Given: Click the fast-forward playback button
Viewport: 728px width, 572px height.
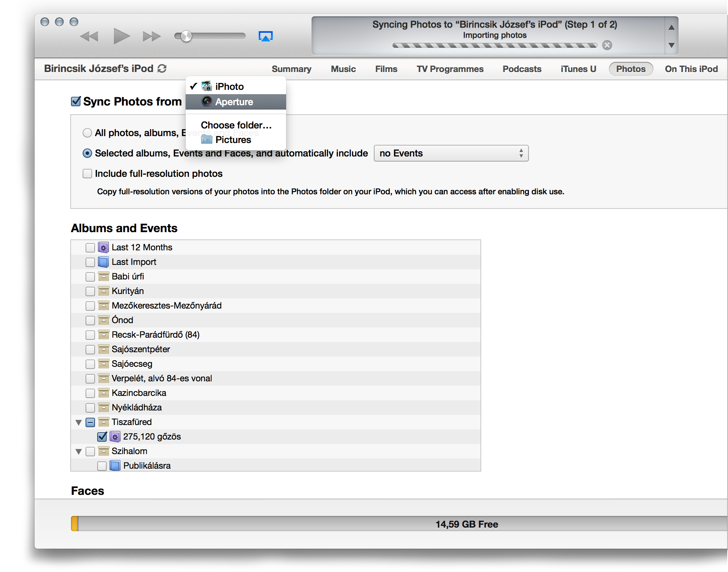Looking at the screenshot, I should [152, 36].
